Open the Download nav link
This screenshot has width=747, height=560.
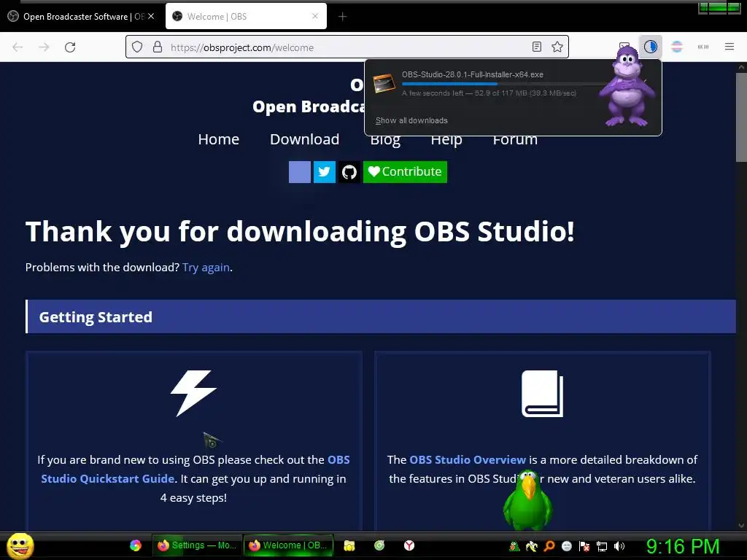tap(304, 139)
